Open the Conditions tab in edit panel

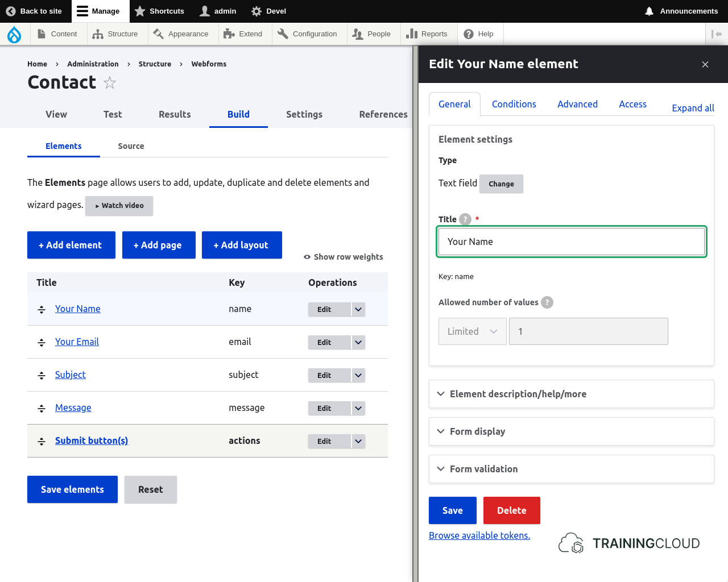pyautogui.click(x=514, y=104)
